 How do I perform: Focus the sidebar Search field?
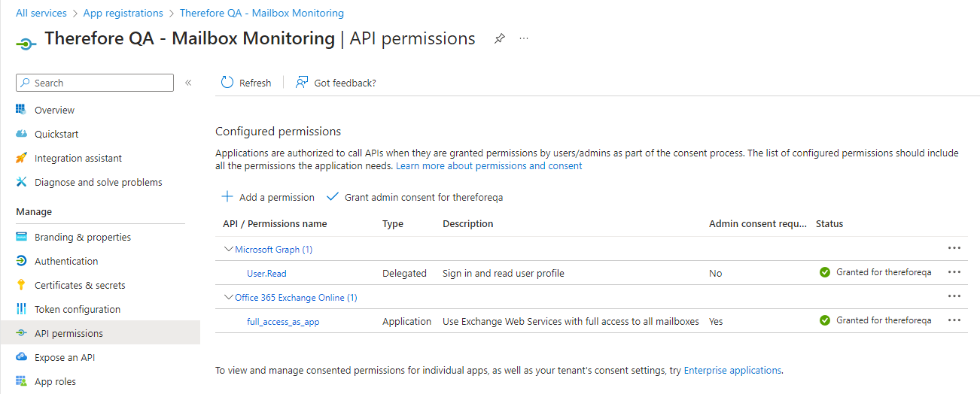(x=95, y=83)
